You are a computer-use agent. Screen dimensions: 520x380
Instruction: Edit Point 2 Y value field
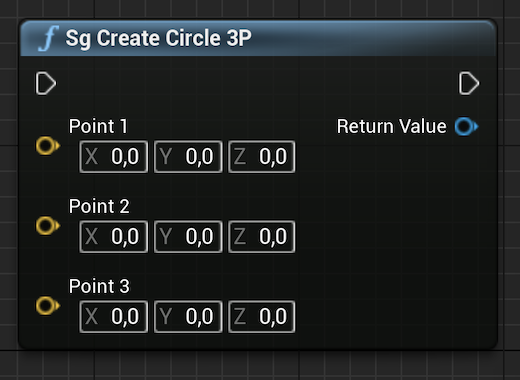coord(188,237)
